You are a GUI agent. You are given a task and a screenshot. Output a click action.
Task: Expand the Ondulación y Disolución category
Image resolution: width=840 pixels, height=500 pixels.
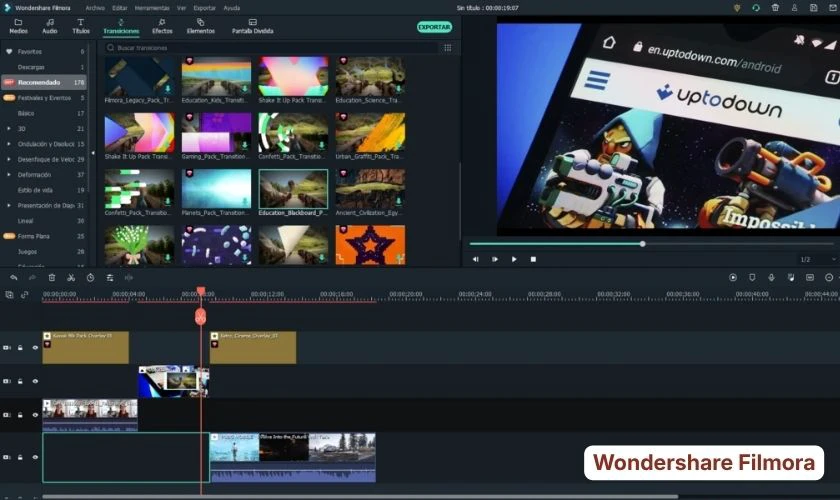coord(9,144)
